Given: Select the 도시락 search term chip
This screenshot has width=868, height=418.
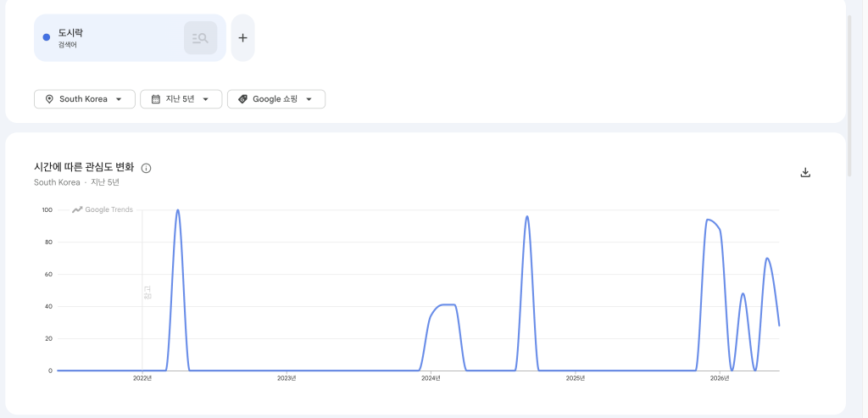Looking at the screenshot, I should tap(130, 37).
